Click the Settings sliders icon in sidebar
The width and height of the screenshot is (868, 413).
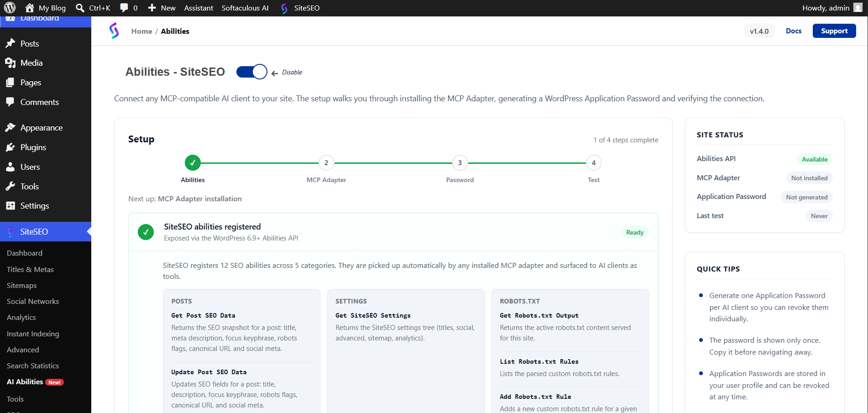tap(10, 205)
